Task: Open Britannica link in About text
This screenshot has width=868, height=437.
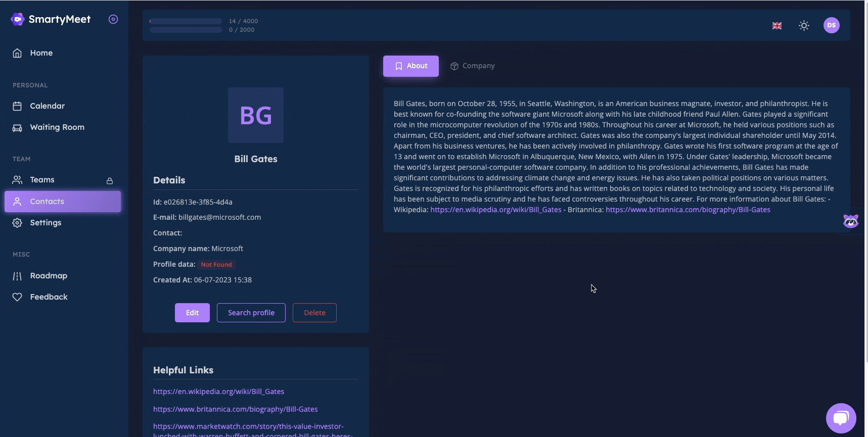Action: (688, 210)
